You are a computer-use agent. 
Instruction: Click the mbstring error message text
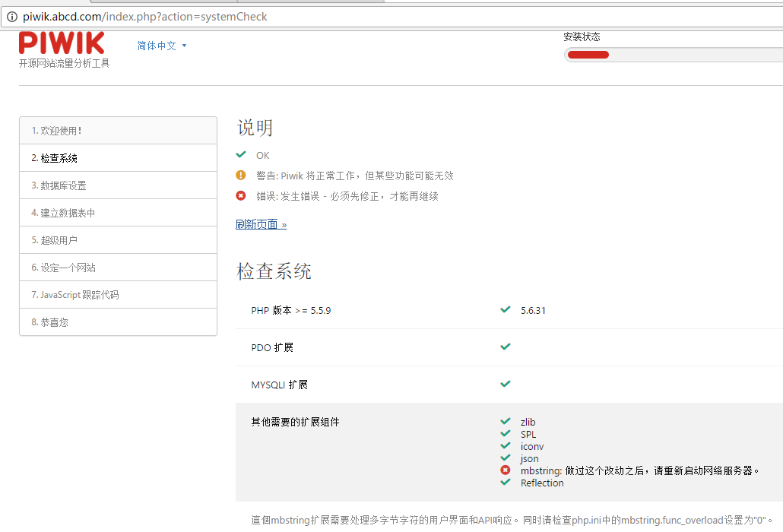(639, 470)
